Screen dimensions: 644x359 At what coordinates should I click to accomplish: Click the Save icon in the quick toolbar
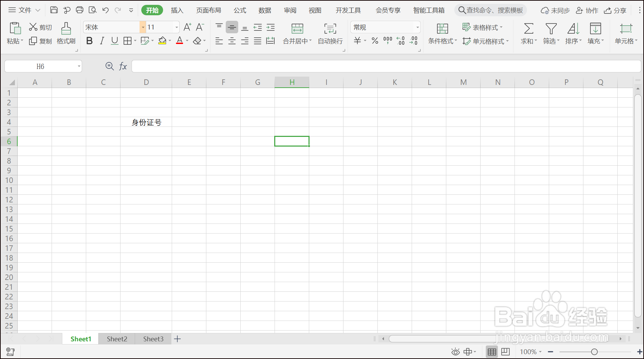point(54,10)
